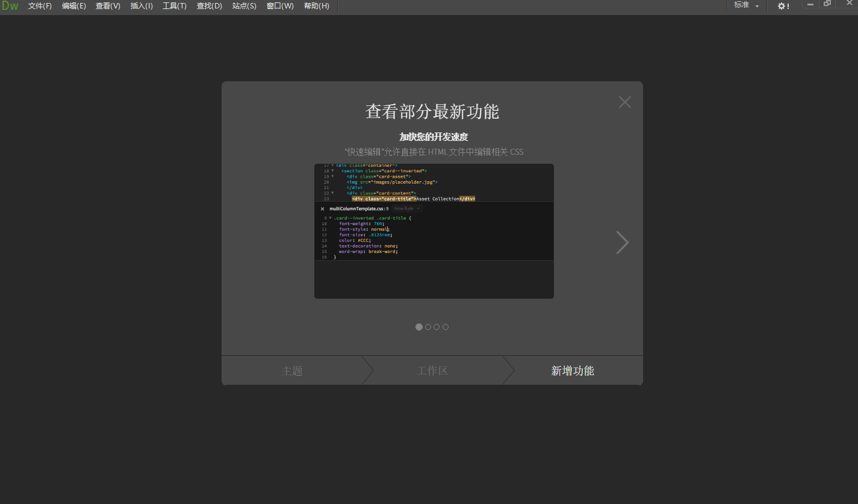Screen dimensions: 858x504
Task: Select the fourth carousel dot
Action: coord(446,326)
